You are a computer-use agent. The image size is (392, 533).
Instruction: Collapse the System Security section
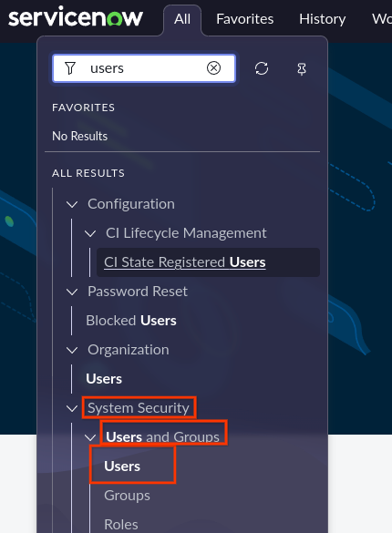click(x=72, y=408)
